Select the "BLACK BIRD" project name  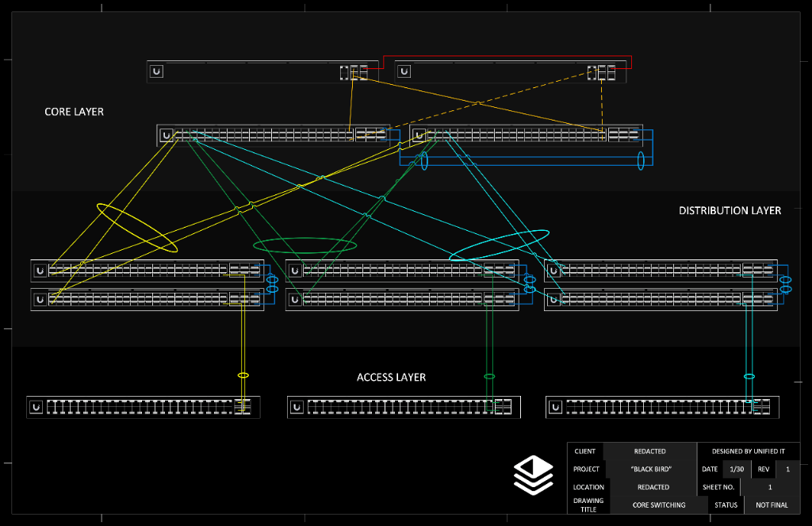651,469
